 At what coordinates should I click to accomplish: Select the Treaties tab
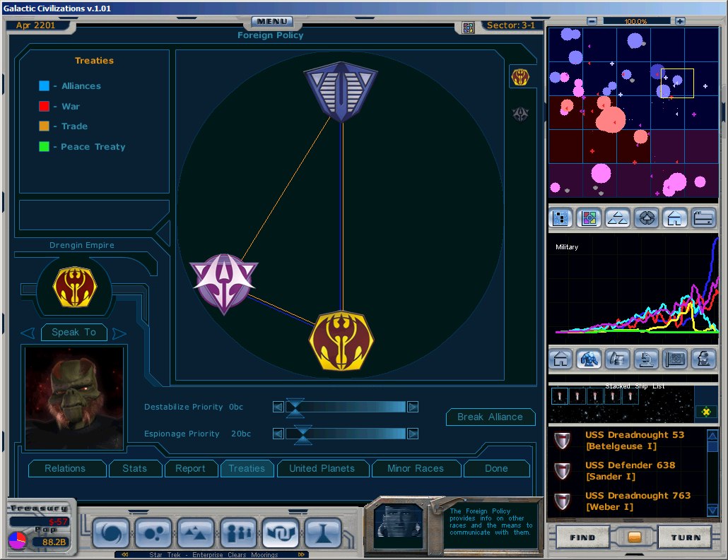click(x=247, y=469)
